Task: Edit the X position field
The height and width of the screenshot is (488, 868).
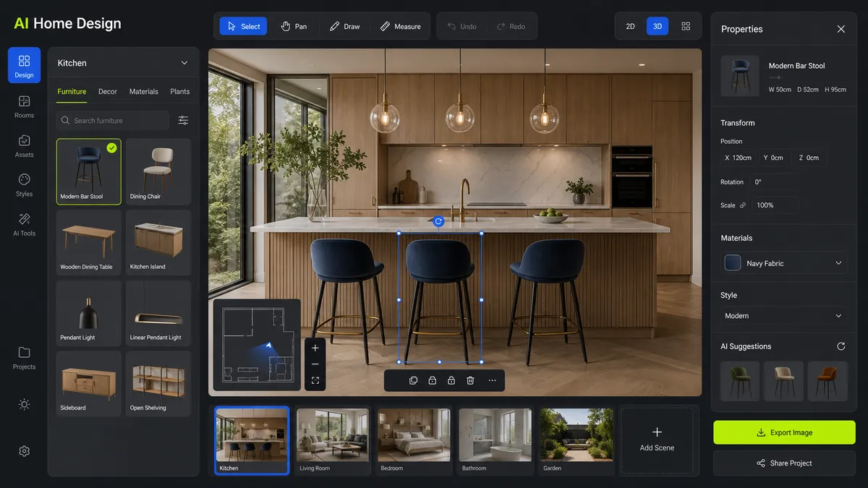Action: point(738,158)
